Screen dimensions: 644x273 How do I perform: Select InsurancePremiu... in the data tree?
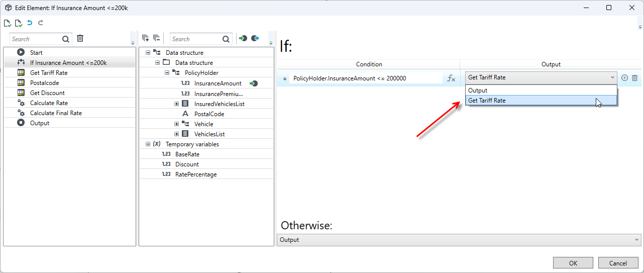click(x=219, y=94)
